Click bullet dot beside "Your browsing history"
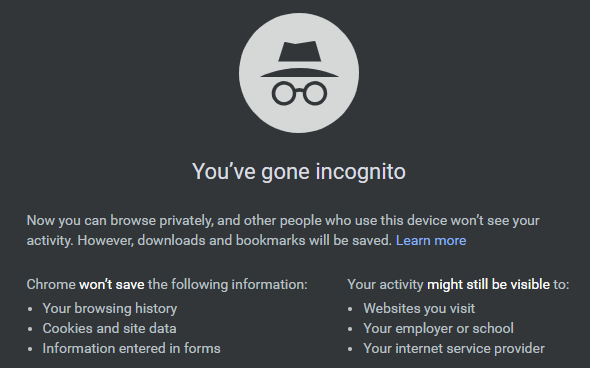Screen dimensions: 590x368 tap(30, 309)
